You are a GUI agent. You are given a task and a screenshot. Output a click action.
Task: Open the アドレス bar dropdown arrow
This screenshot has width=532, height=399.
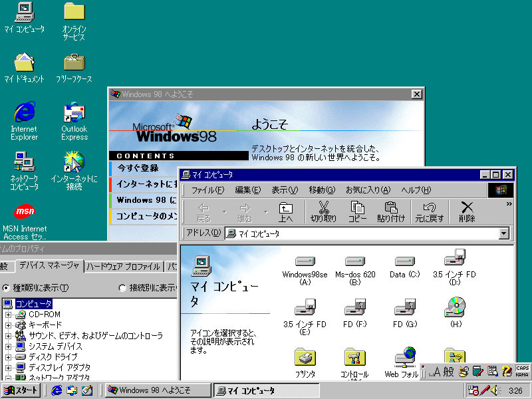point(503,233)
